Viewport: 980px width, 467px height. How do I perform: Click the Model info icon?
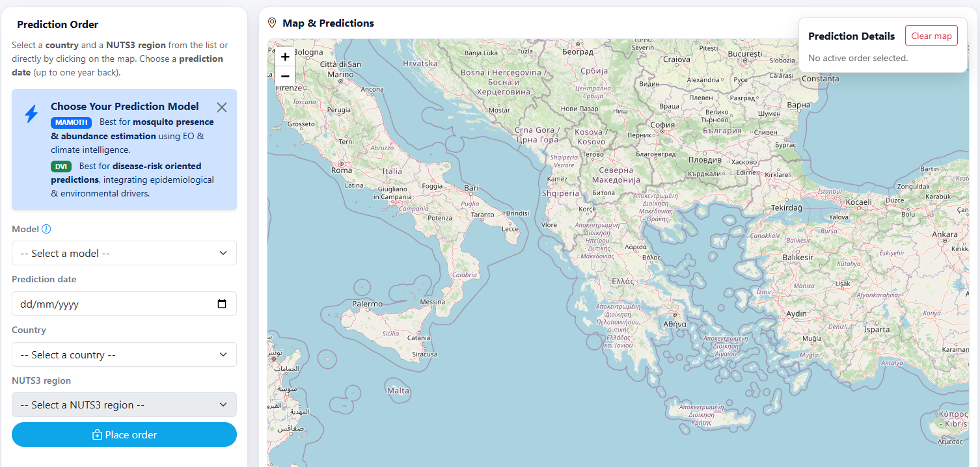(46, 229)
